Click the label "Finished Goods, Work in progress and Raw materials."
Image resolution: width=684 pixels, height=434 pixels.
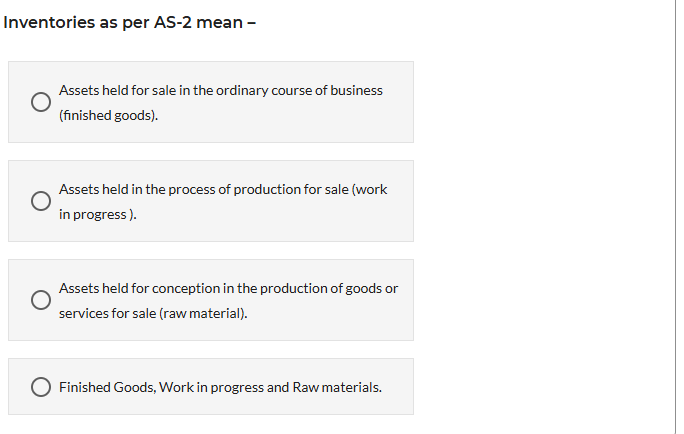220,387
